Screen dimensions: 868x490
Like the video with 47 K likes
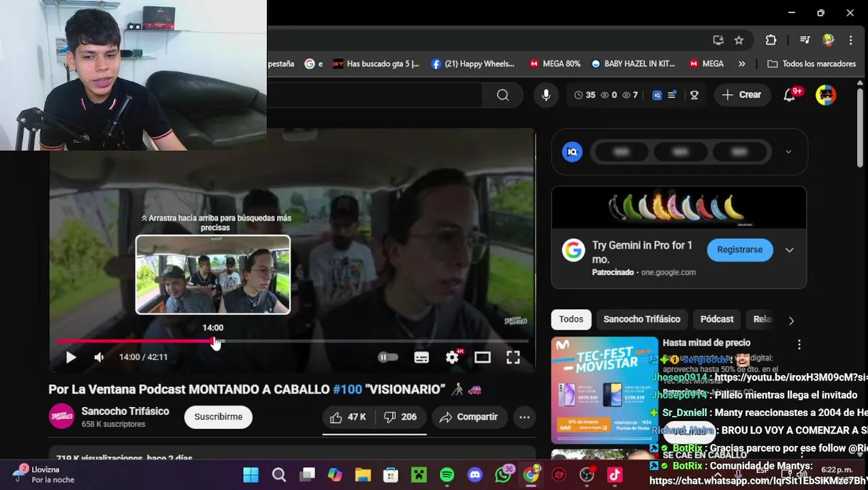click(x=349, y=417)
